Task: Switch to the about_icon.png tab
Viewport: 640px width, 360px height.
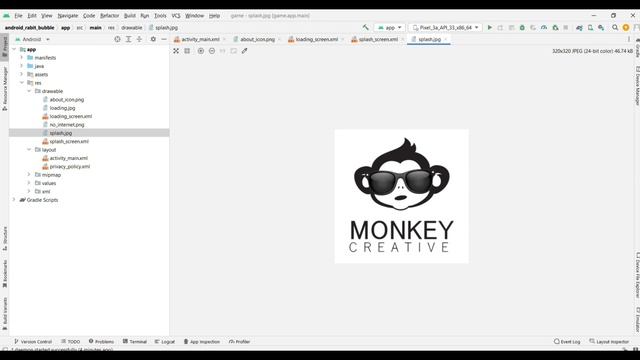Action: pyautogui.click(x=257, y=39)
